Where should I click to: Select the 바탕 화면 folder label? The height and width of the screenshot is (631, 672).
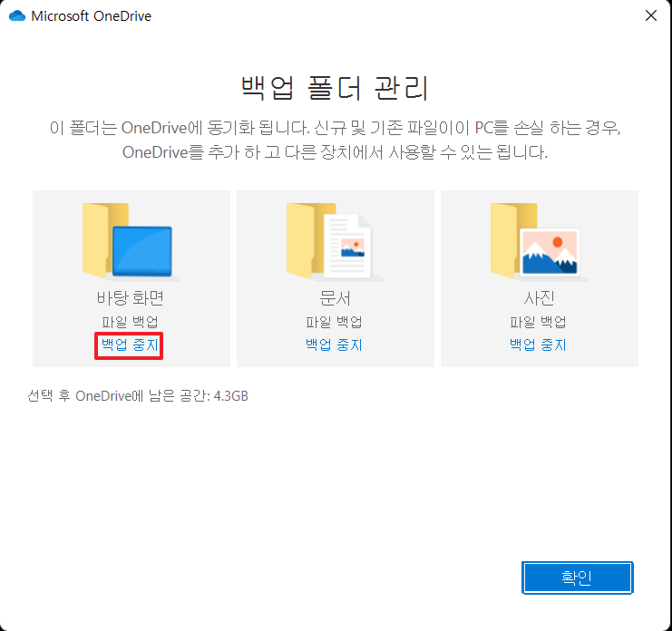coord(130,298)
